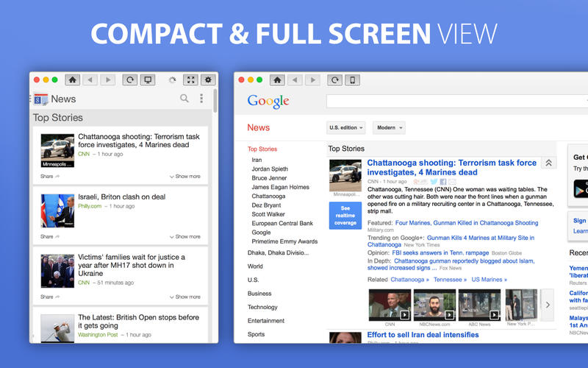Reload the page in the compact window
The image size is (588, 368).
click(130, 79)
